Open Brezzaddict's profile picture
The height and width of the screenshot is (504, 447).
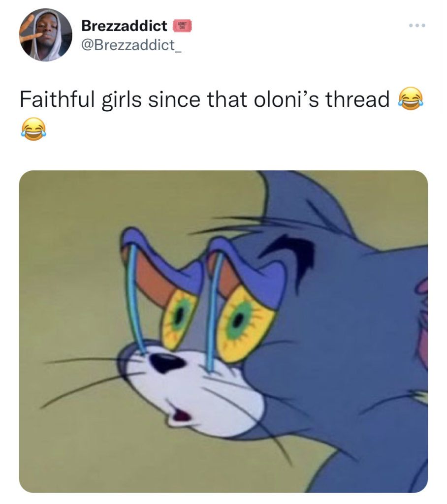(46, 34)
